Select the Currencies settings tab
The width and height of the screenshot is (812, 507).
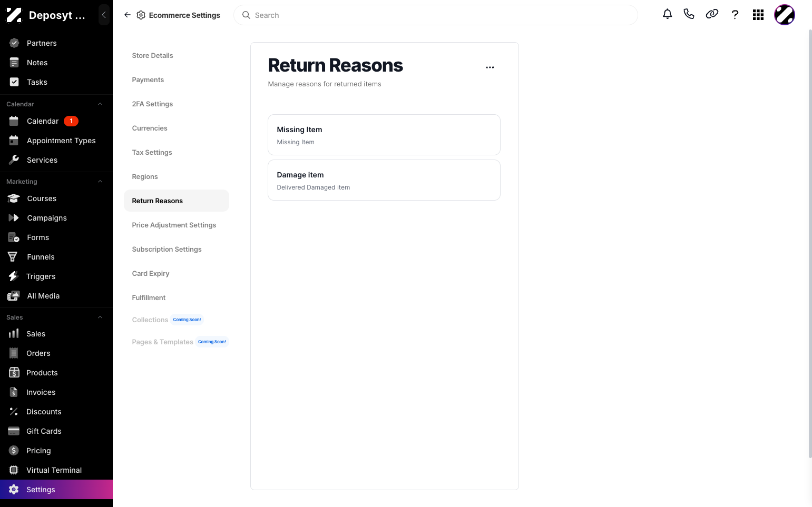177,128
